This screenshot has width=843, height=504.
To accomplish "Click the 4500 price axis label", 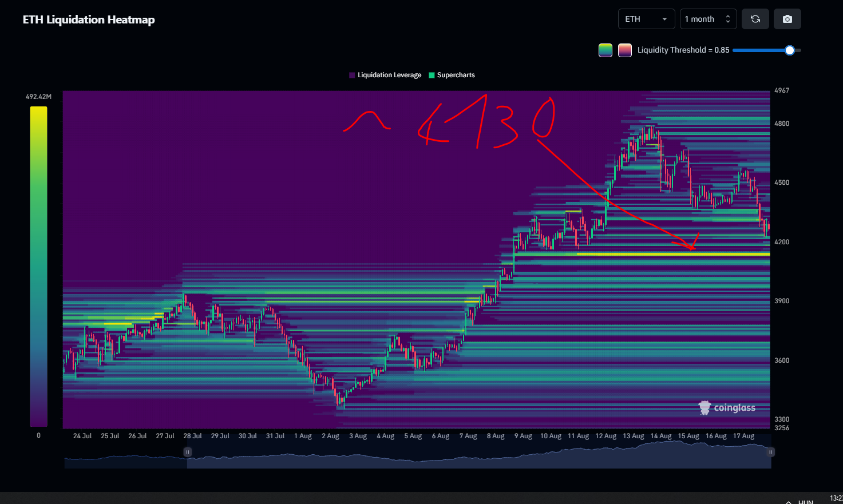I will (781, 182).
